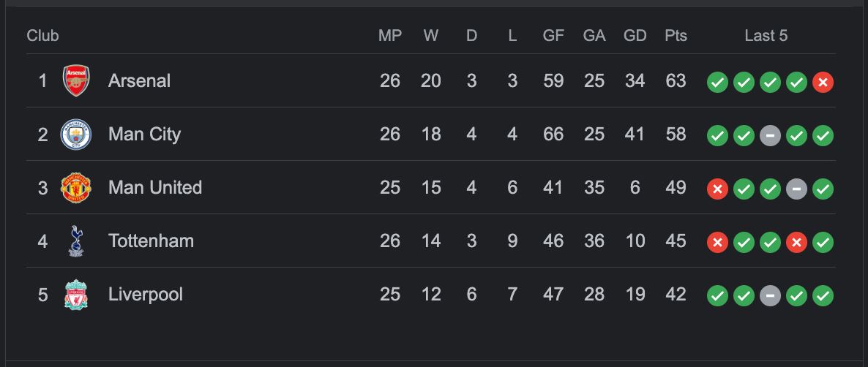Select the Man United team name
868x367 pixels.
pyautogui.click(x=154, y=188)
